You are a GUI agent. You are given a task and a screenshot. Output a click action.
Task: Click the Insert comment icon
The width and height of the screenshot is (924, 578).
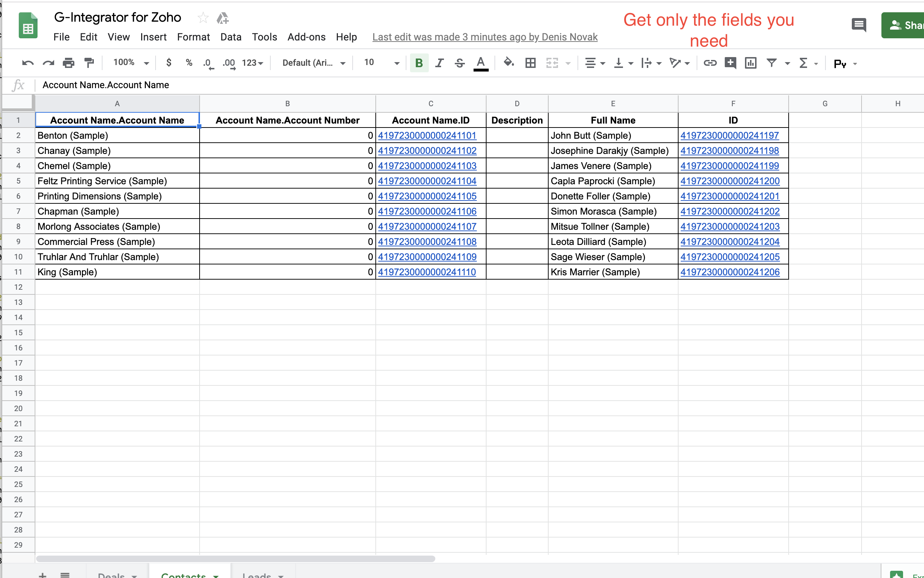[x=730, y=63]
